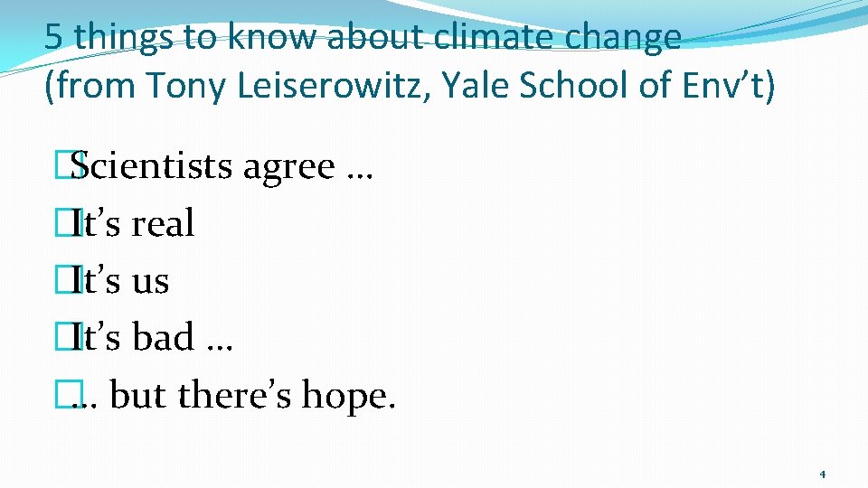Click the word "hope." in last bullet
The image size is (868, 488).
[x=349, y=397]
